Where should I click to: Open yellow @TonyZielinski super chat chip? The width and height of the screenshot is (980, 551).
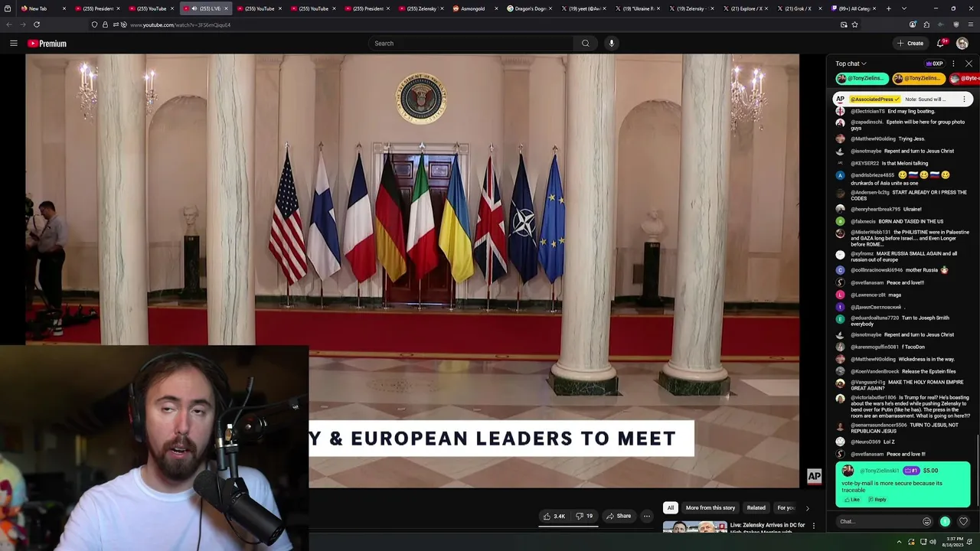919,78
